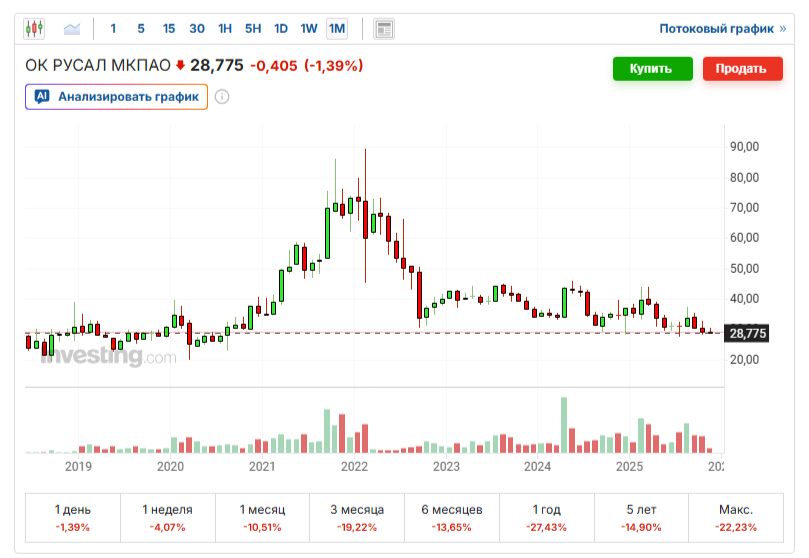Choose the 15 minute timeframe

tap(169, 28)
